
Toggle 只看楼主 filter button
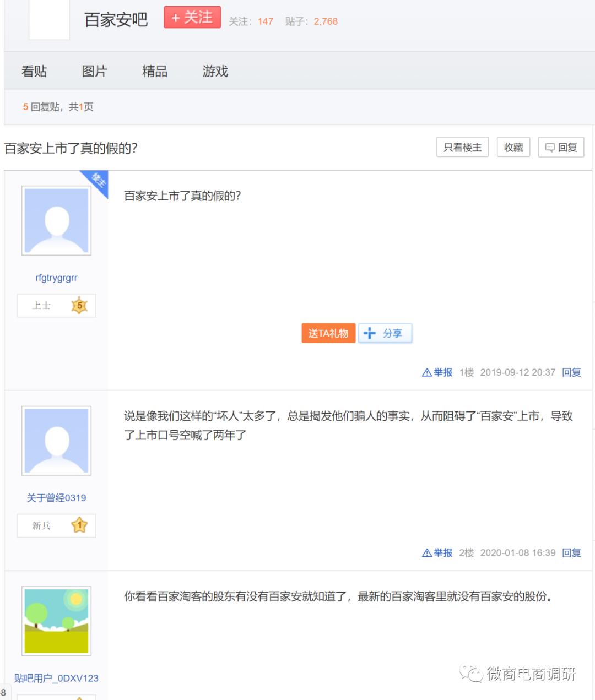coord(462,147)
